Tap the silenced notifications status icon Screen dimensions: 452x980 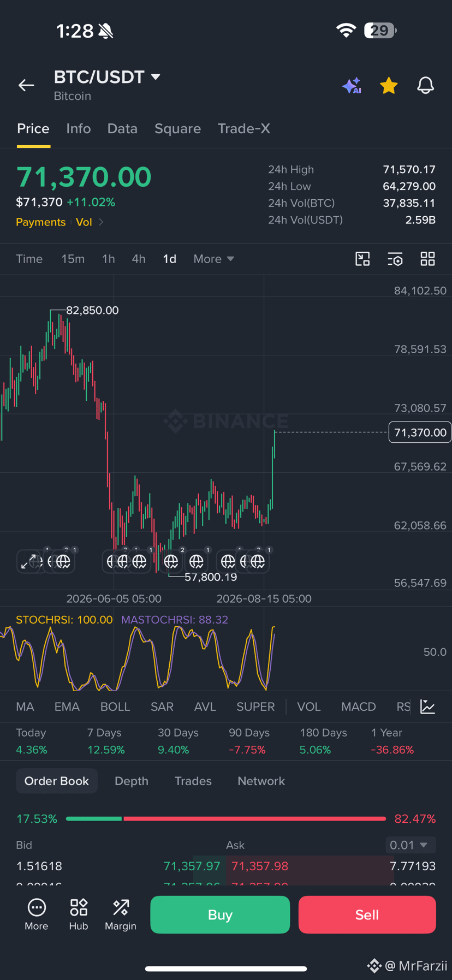[x=106, y=31]
